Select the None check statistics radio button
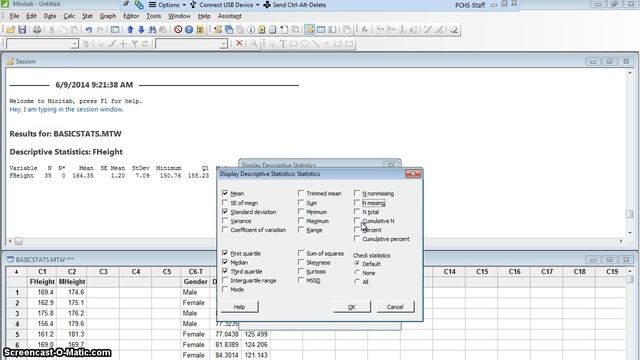 pyautogui.click(x=357, y=273)
